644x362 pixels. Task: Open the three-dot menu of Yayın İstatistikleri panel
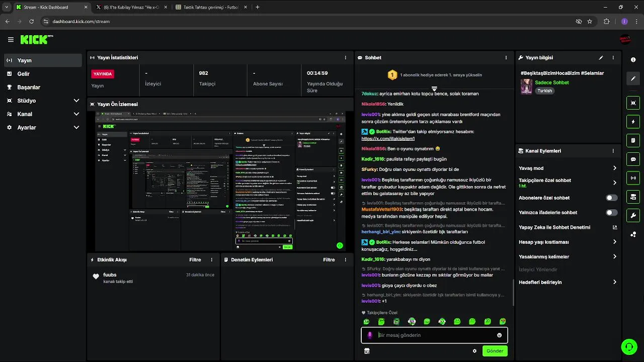345,58
